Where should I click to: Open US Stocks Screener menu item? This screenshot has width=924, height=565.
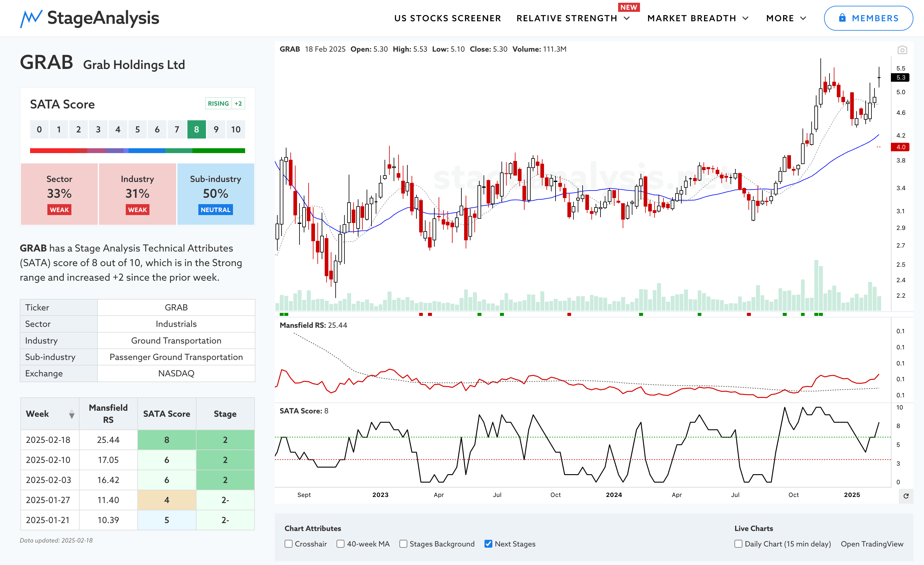(447, 18)
